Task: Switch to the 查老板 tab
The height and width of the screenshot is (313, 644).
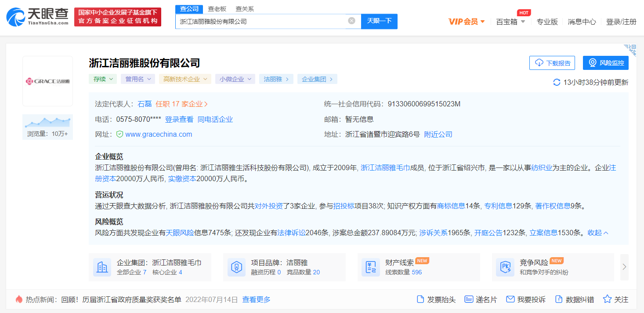Action: coord(217,9)
